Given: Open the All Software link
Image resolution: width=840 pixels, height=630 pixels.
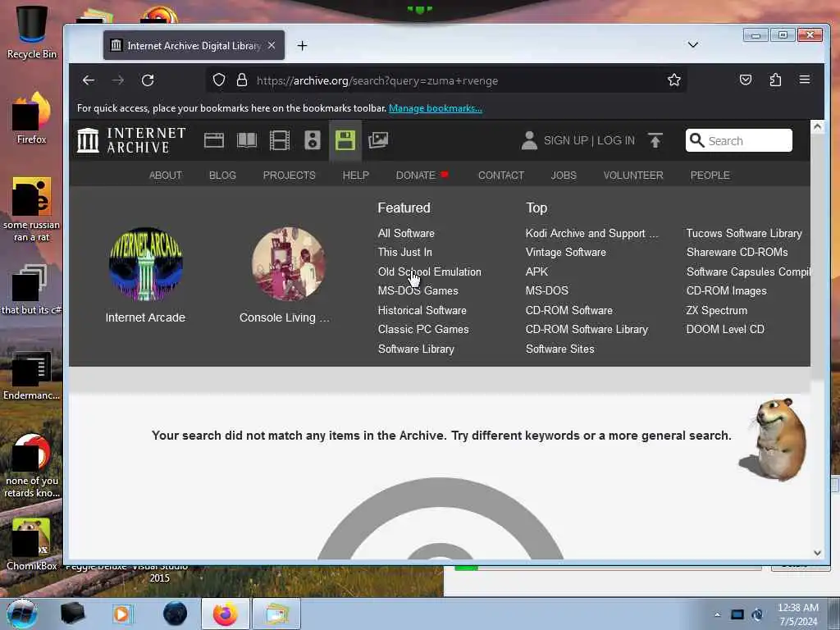Looking at the screenshot, I should click(x=406, y=233).
